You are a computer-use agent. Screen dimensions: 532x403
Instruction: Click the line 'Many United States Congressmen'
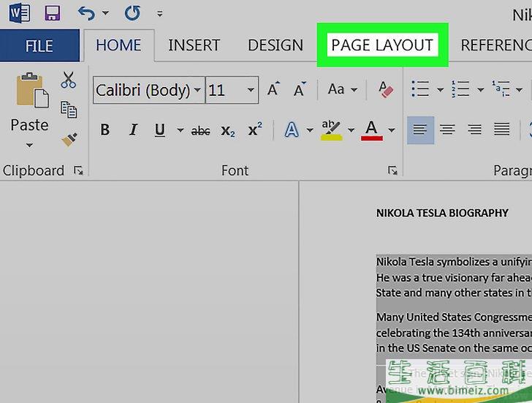(454, 317)
